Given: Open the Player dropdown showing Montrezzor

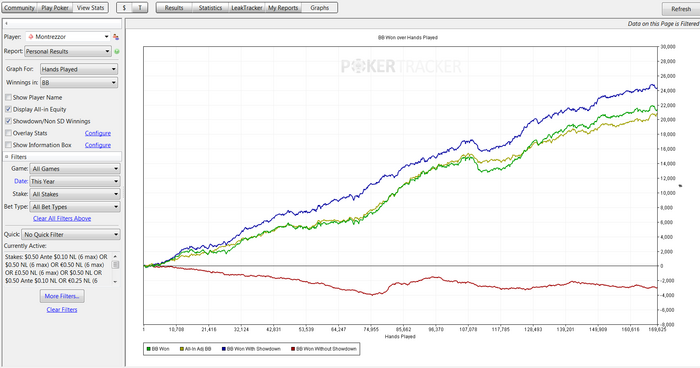Looking at the screenshot, I should pos(68,37).
